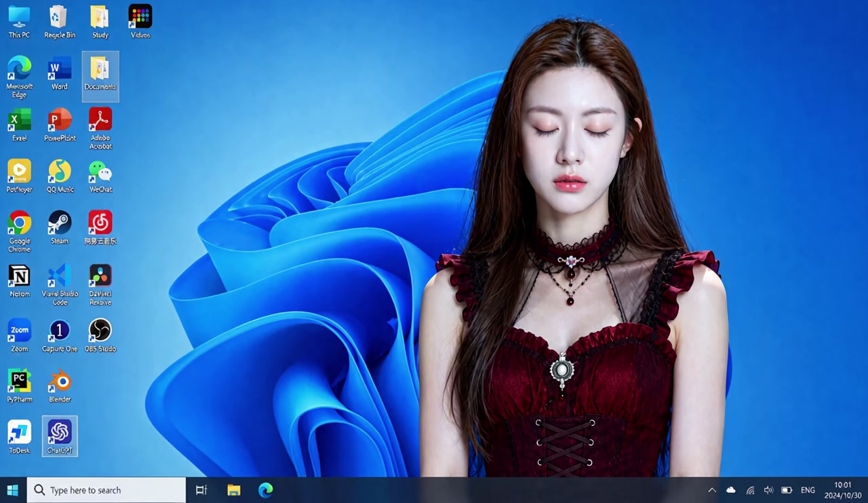Select the PotPlayer desktop shortcut
The image size is (868, 503).
click(x=19, y=176)
